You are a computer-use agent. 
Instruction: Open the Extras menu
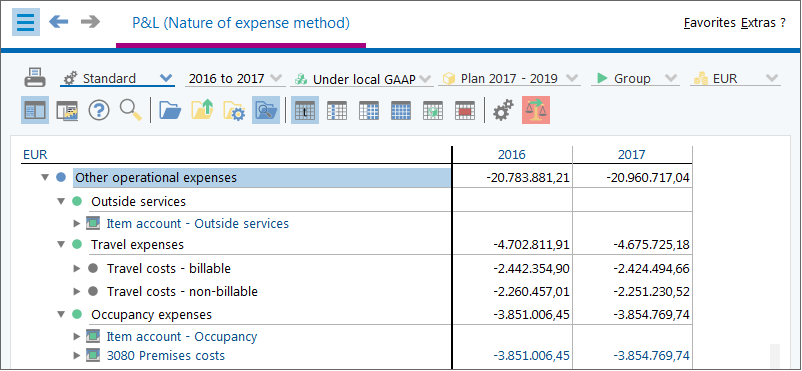pyautogui.click(x=758, y=23)
